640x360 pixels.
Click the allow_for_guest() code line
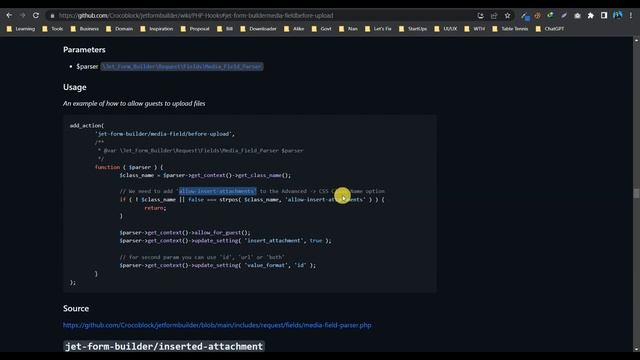(185, 232)
